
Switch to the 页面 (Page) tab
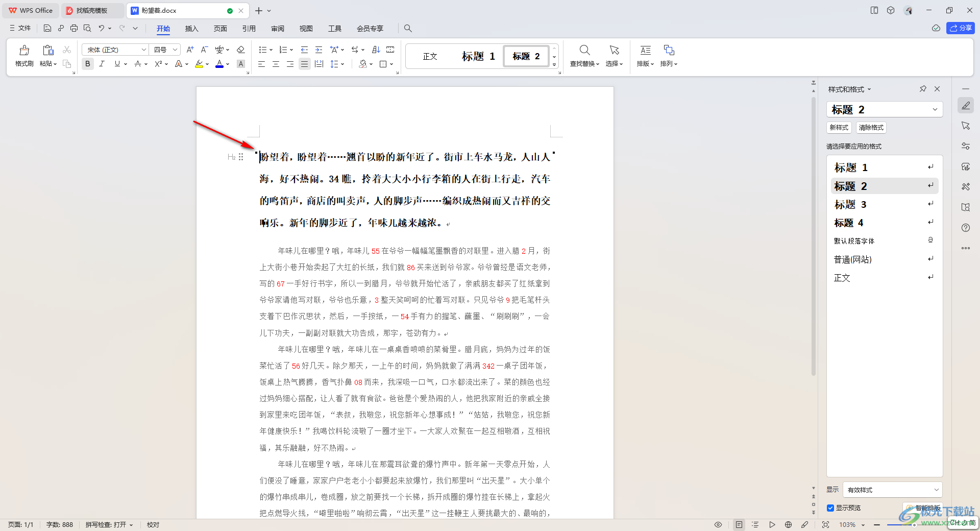click(x=220, y=29)
